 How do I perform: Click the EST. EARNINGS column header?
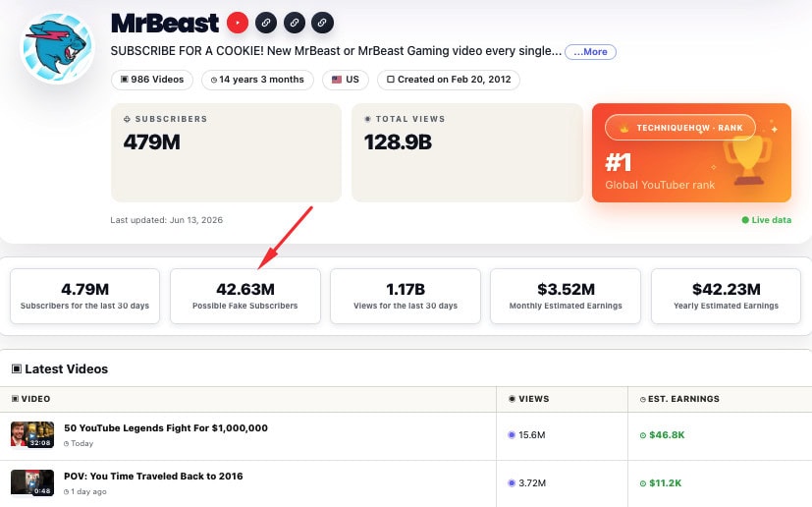pos(683,399)
